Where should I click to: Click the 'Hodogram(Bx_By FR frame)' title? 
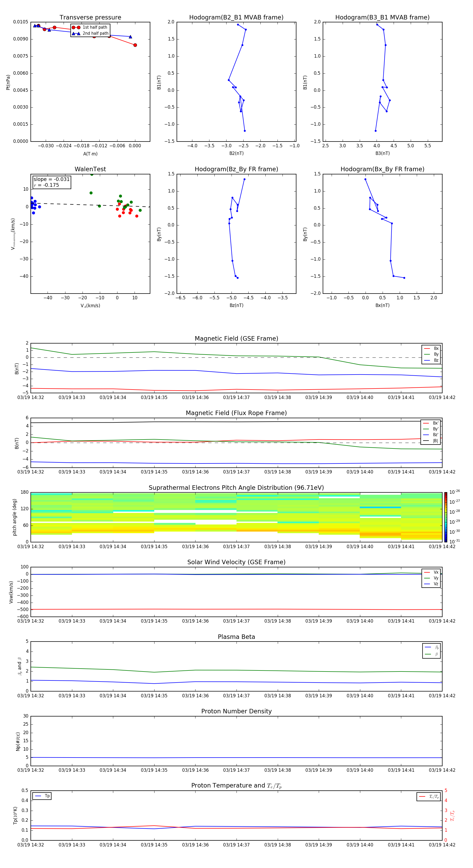point(382,169)
